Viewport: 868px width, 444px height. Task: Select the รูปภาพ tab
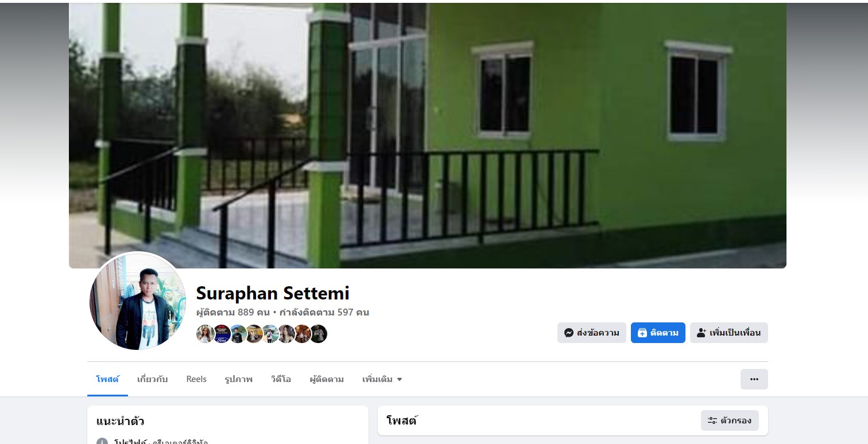tap(239, 379)
